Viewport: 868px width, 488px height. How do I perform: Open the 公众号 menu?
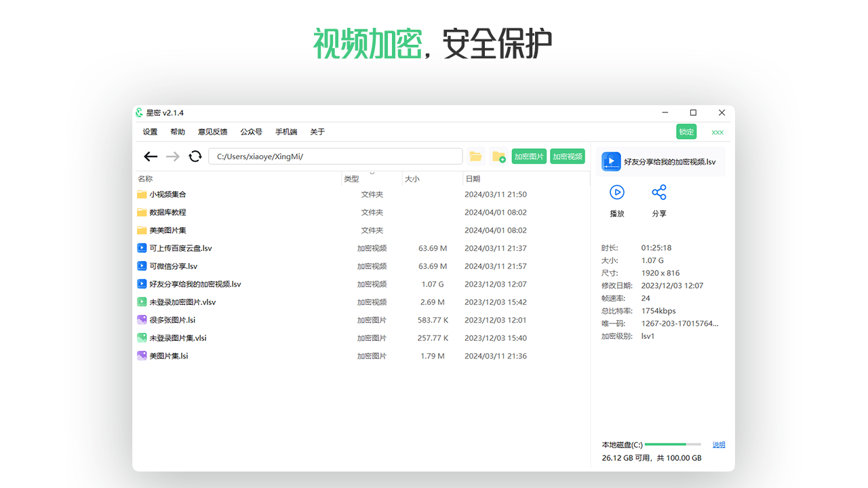[x=251, y=132]
